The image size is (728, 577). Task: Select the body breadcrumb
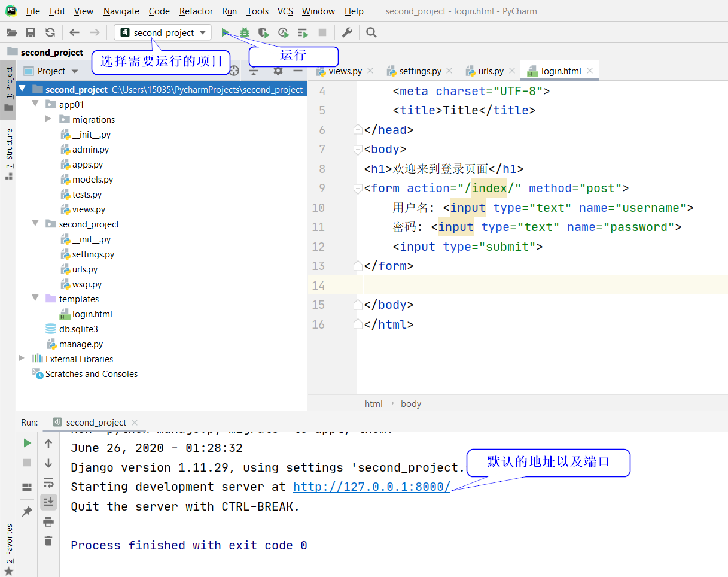pos(411,404)
